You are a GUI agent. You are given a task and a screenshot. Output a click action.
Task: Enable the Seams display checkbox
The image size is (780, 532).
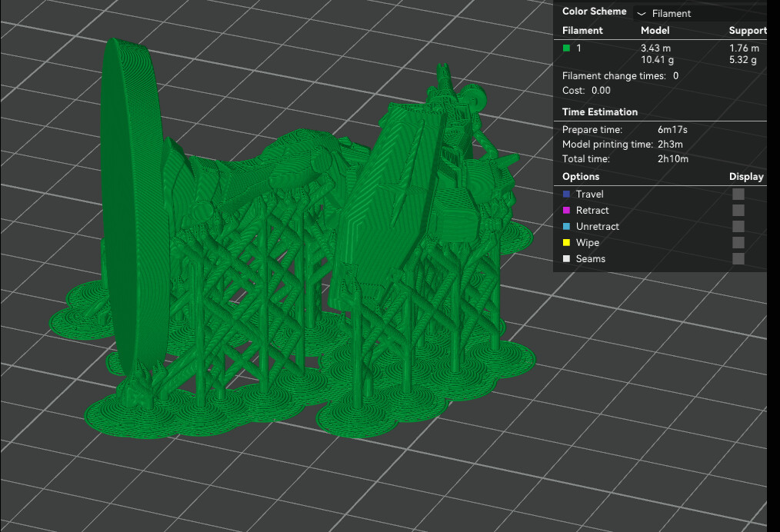point(738,258)
